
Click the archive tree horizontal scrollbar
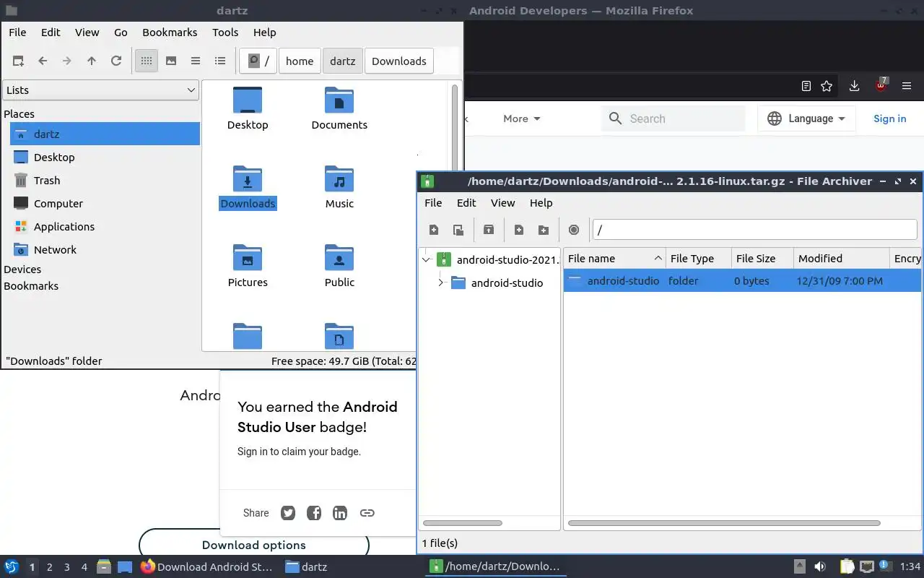(463, 523)
